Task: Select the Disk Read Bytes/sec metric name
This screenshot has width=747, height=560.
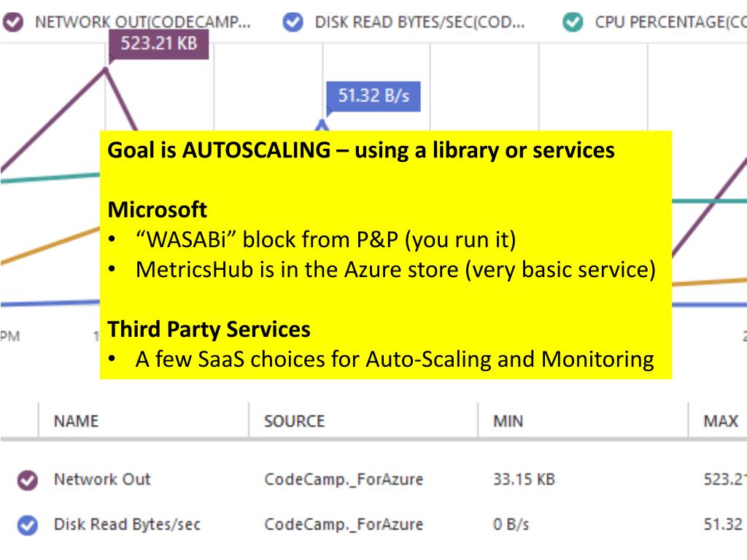Action: pyautogui.click(x=127, y=524)
